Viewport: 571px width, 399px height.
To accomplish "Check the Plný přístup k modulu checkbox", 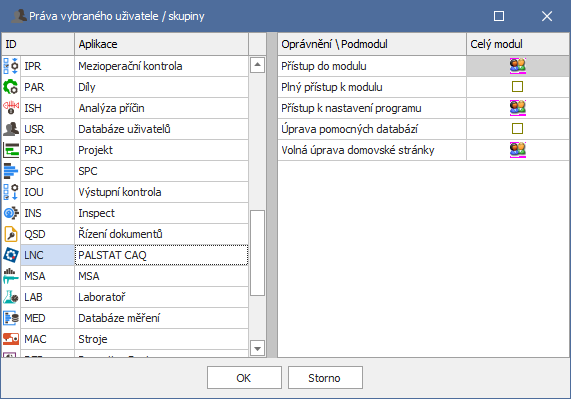I will [517, 87].
